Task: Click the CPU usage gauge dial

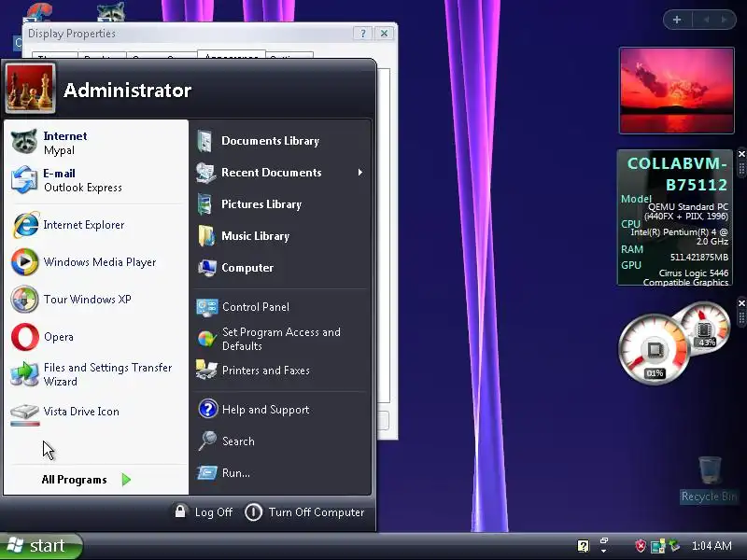Action: (654, 349)
